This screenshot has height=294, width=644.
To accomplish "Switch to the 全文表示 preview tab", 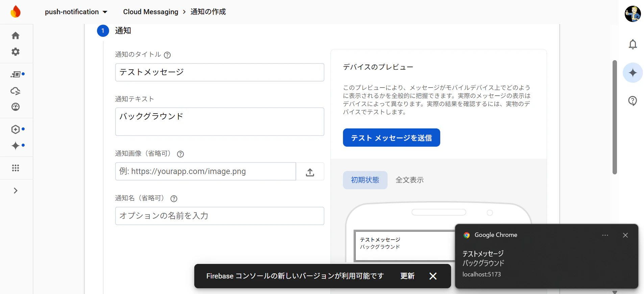I will click(x=410, y=180).
